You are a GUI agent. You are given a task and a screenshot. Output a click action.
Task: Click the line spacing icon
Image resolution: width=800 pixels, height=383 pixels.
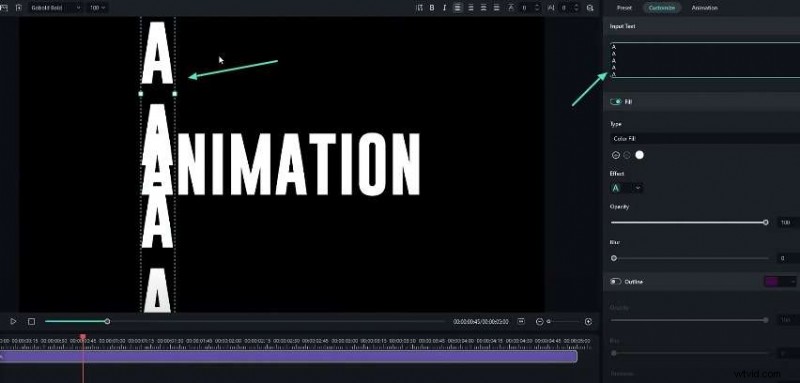(551, 8)
